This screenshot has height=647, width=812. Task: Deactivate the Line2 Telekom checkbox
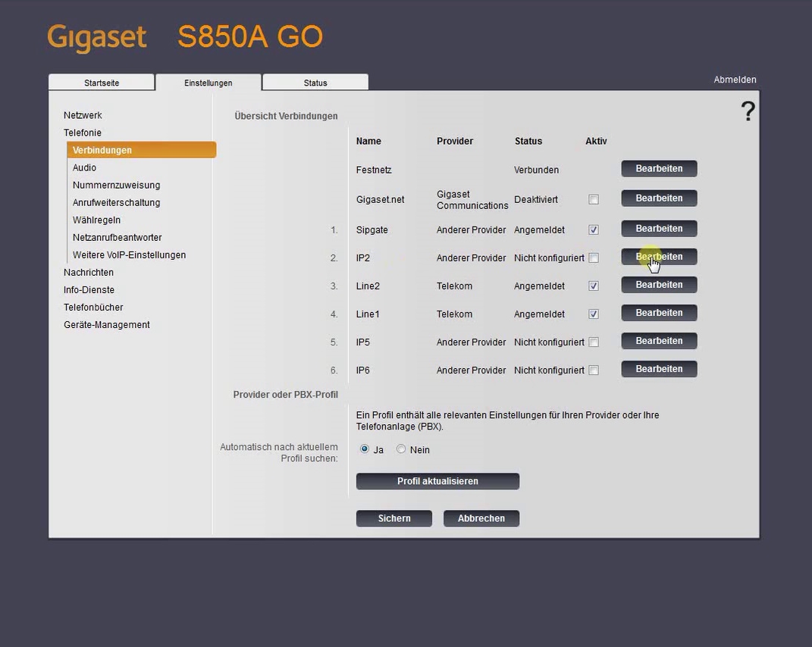pos(594,286)
